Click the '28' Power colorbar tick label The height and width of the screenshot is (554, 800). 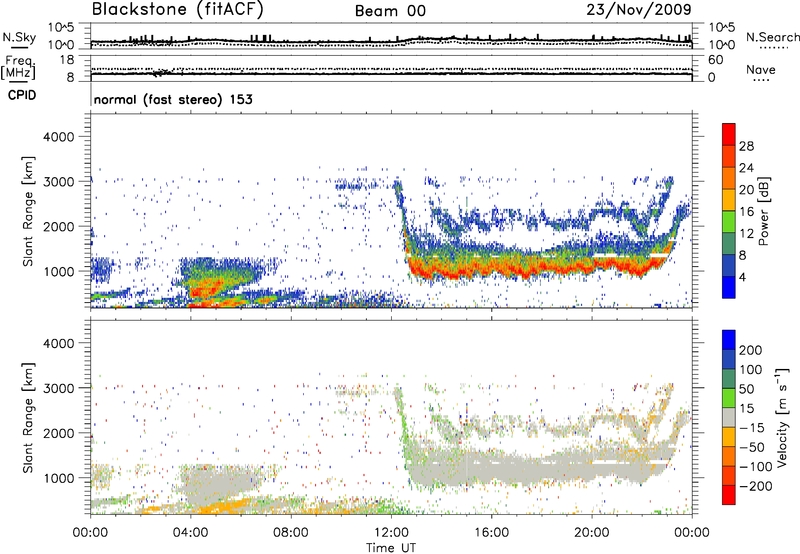click(x=746, y=146)
